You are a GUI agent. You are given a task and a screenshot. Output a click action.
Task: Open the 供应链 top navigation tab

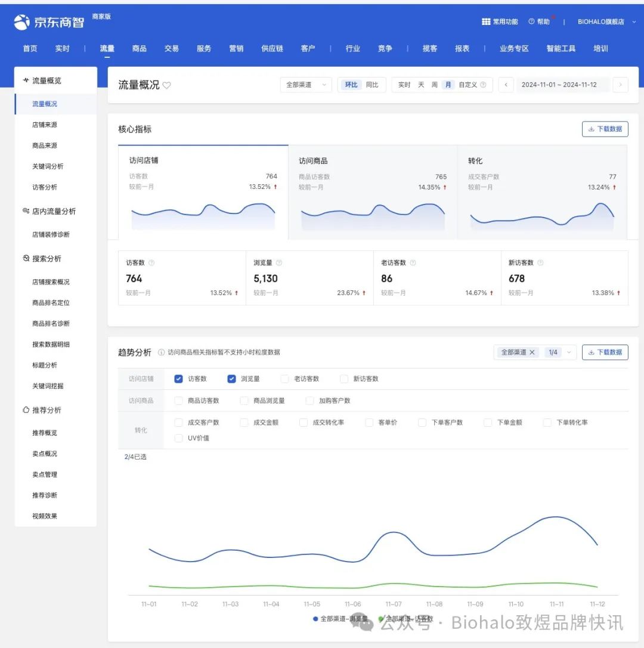point(272,49)
